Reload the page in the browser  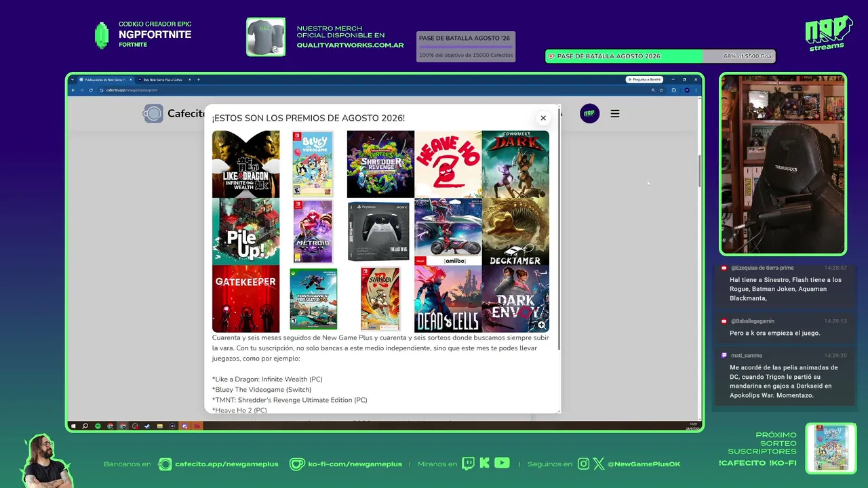pyautogui.click(x=91, y=90)
